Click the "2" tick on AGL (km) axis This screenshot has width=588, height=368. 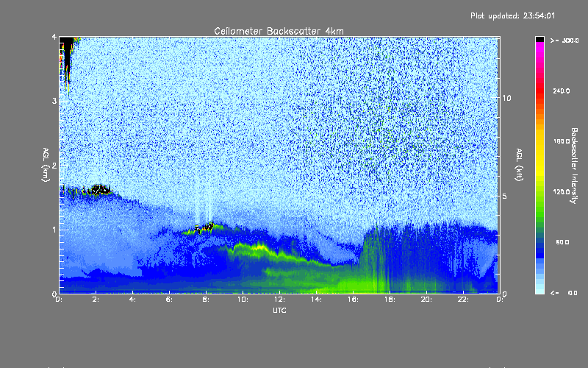tap(54, 165)
